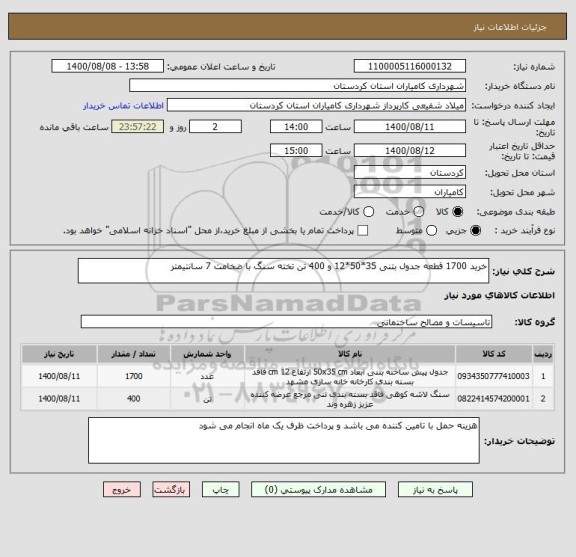Click the quantity cell 1700
Screen dimensions: 576x557
click(134, 376)
